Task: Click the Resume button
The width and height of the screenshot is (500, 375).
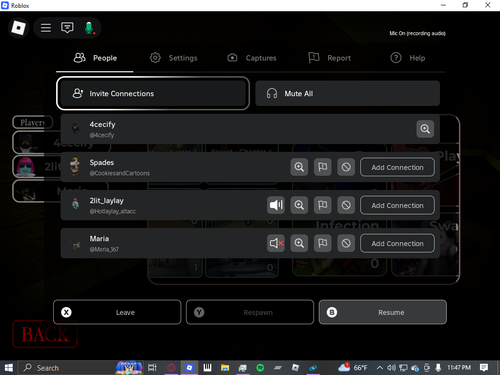Action: (x=383, y=312)
